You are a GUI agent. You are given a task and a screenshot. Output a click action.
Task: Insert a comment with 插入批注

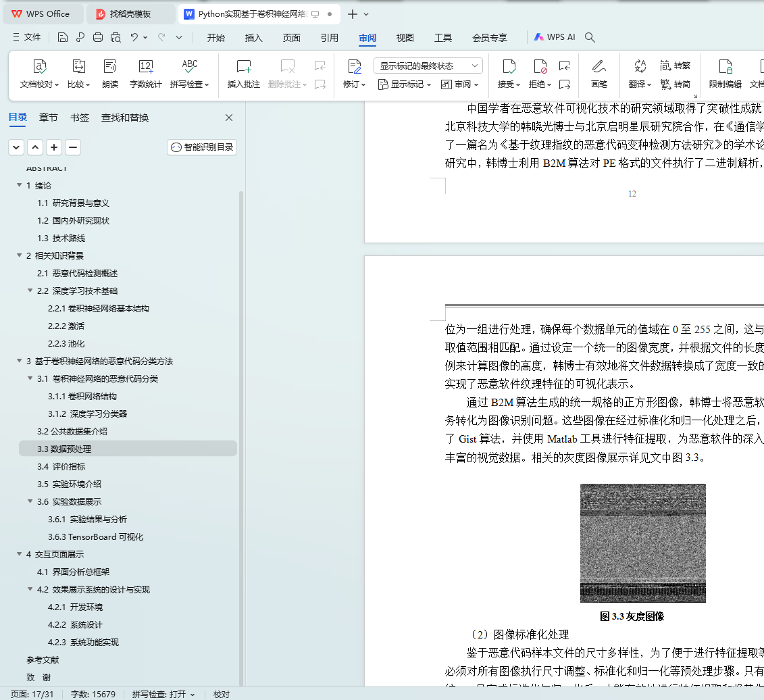click(244, 74)
